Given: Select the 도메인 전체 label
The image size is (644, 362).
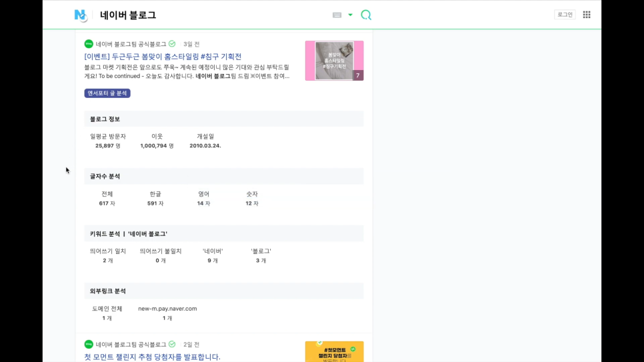Looking at the screenshot, I should tap(107, 309).
